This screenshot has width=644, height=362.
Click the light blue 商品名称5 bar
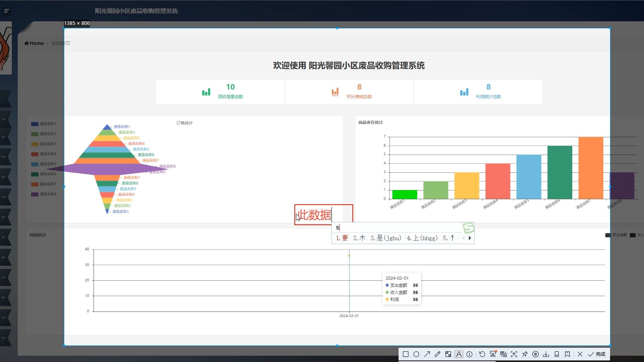pyautogui.click(x=529, y=177)
